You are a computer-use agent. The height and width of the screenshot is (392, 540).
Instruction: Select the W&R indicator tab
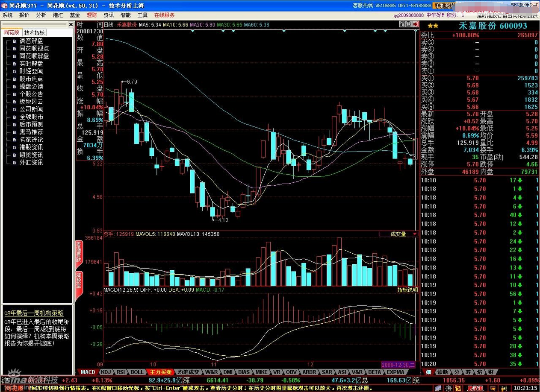212,372
